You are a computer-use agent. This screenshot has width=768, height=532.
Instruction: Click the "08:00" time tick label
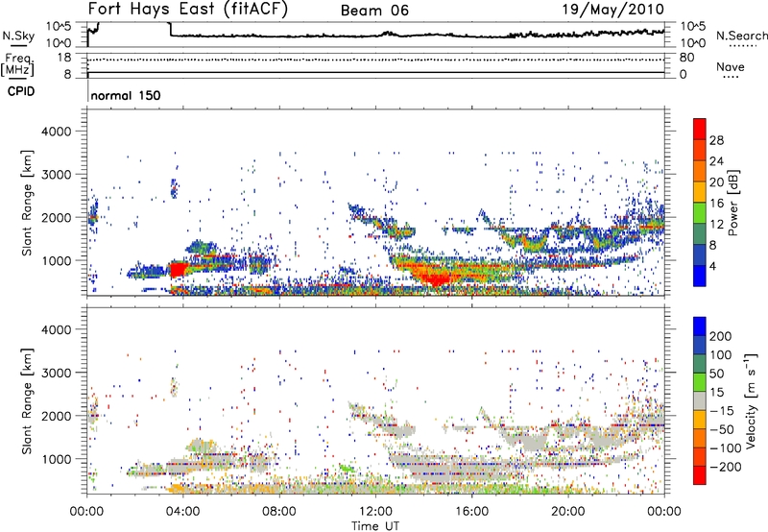pos(278,512)
